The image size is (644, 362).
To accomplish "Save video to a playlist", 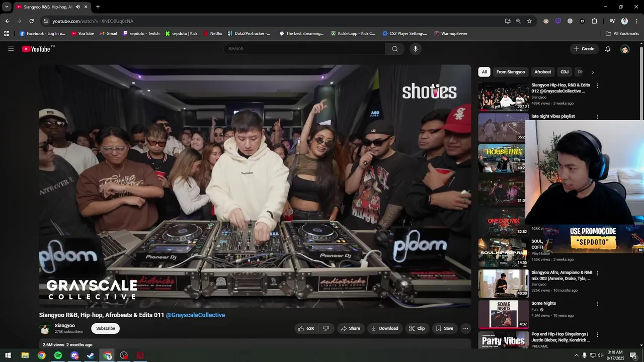I will pos(444,328).
